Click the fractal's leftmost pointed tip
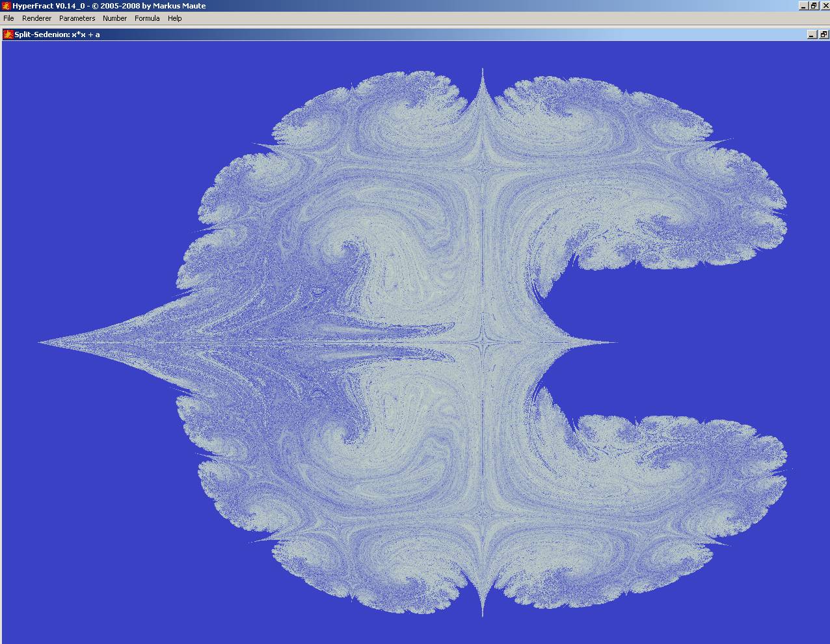This screenshot has height=644, width=830. [x=42, y=342]
